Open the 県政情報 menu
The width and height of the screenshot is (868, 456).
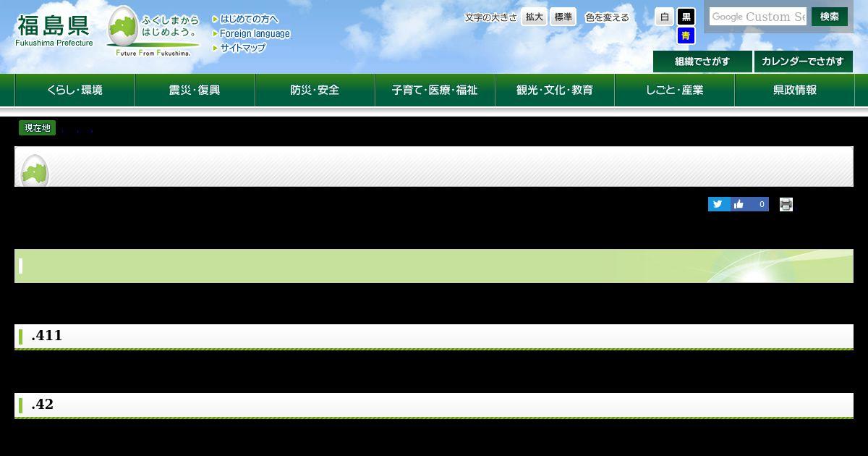(794, 90)
